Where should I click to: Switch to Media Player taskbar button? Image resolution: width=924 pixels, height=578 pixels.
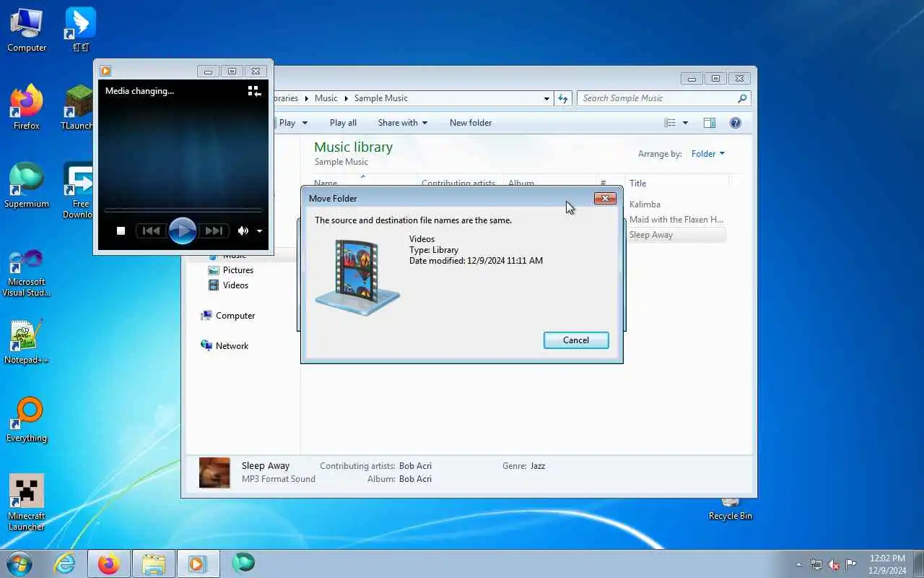tap(197, 564)
